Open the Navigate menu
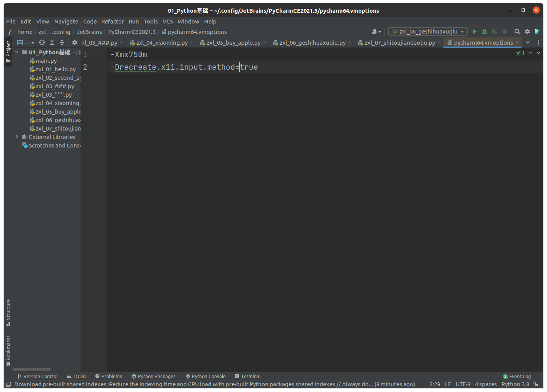 (x=66, y=22)
